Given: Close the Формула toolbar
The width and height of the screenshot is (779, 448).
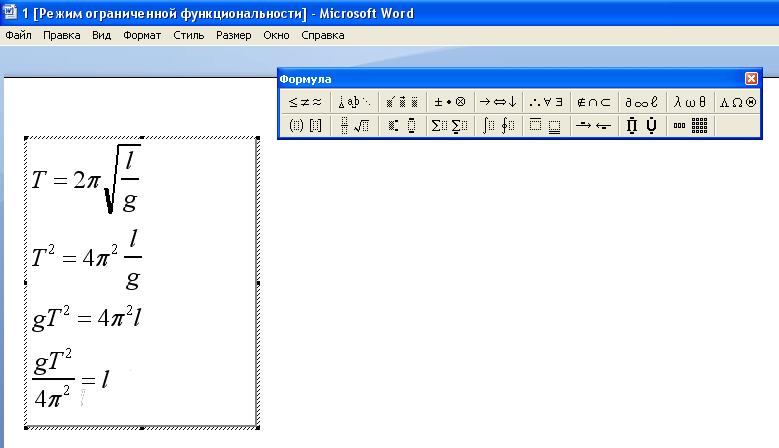Looking at the screenshot, I should pos(751,79).
